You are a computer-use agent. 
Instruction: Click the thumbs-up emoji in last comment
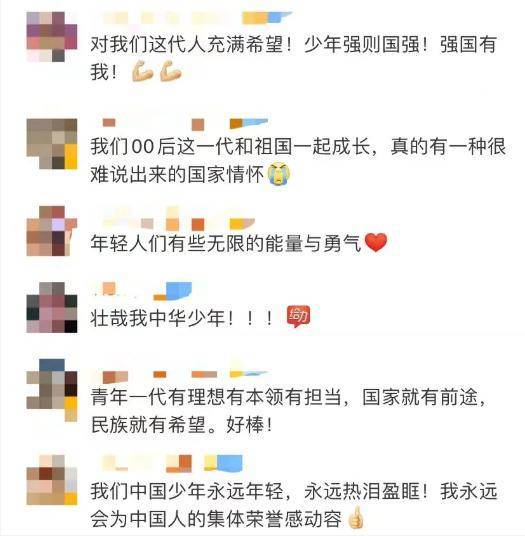coord(355,518)
